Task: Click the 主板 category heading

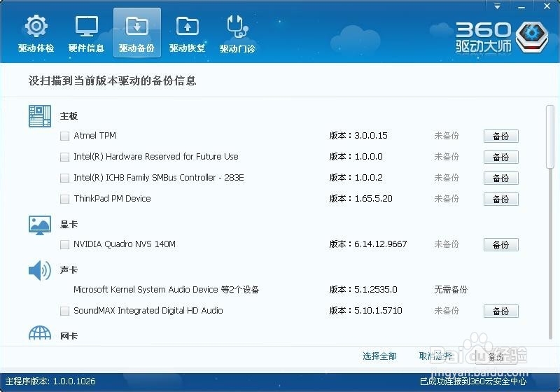Action: 69,116
